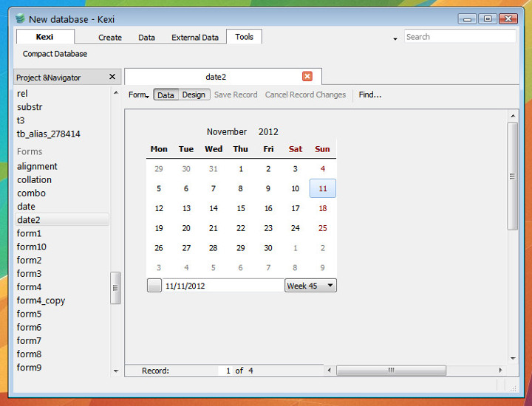
Task: Select November 18 in the calendar
Action: 322,208
